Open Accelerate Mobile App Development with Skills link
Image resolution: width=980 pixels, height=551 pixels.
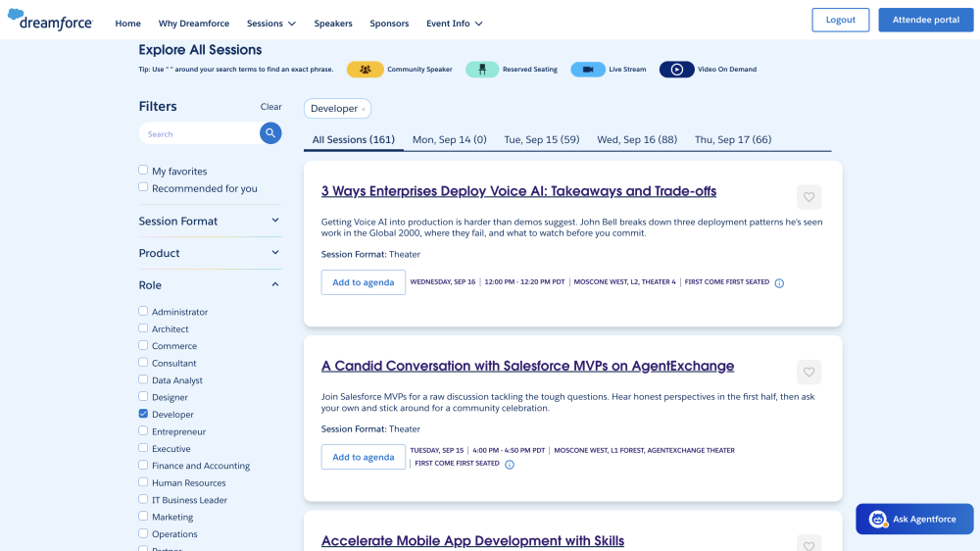(472, 541)
